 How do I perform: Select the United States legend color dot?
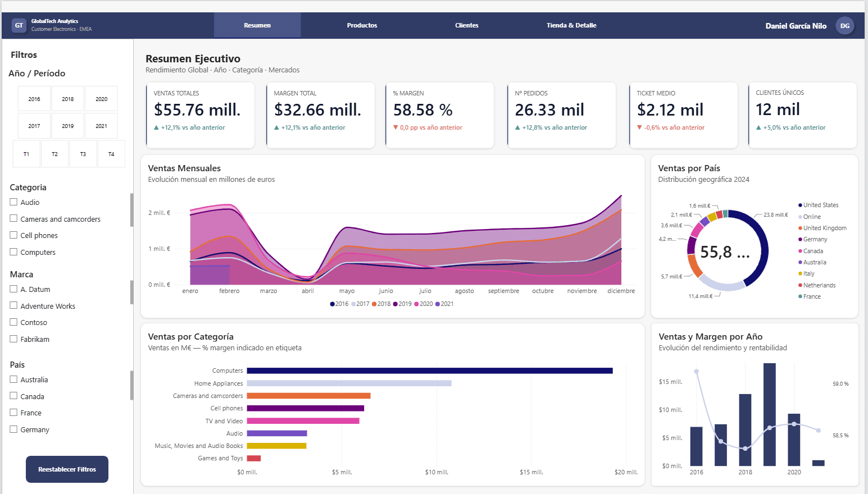tap(800, 205)
